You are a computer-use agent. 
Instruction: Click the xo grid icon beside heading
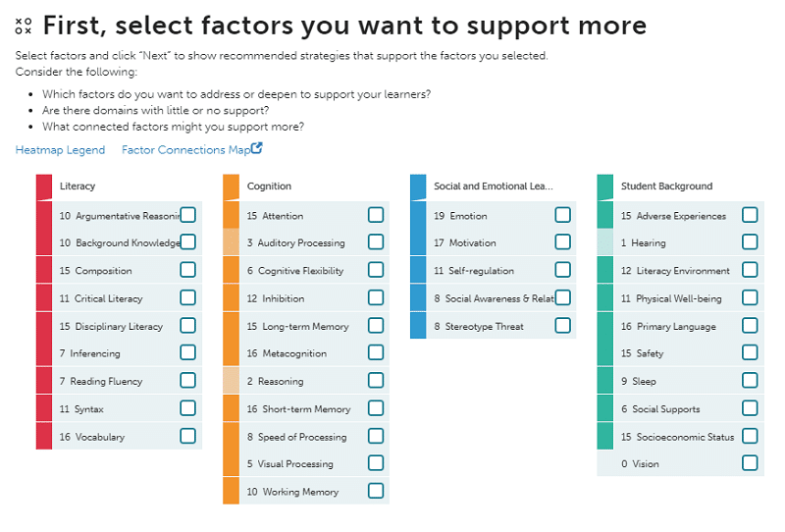coord(24,26)
